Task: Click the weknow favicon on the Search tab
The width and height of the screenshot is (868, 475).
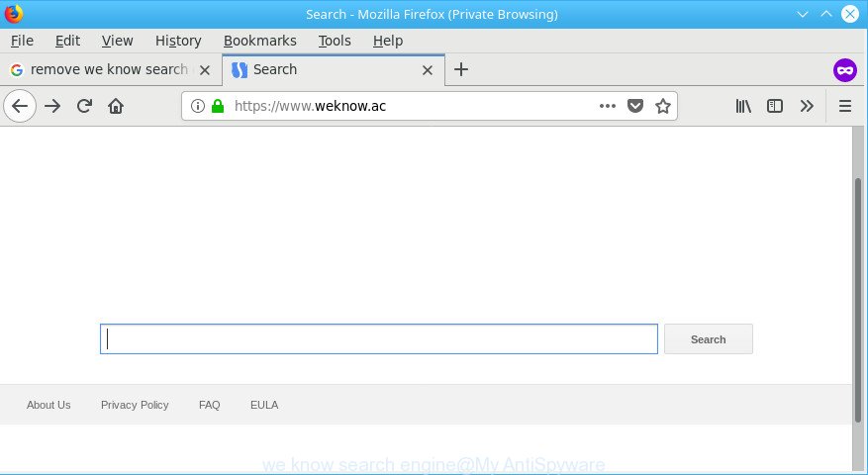Action: click(240, 69)
